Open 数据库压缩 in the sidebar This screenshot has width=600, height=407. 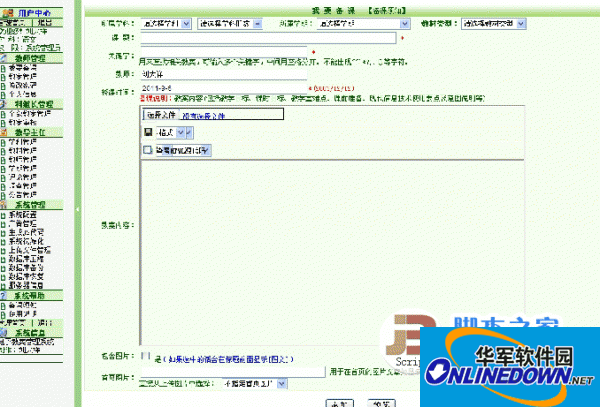point(26,259)
